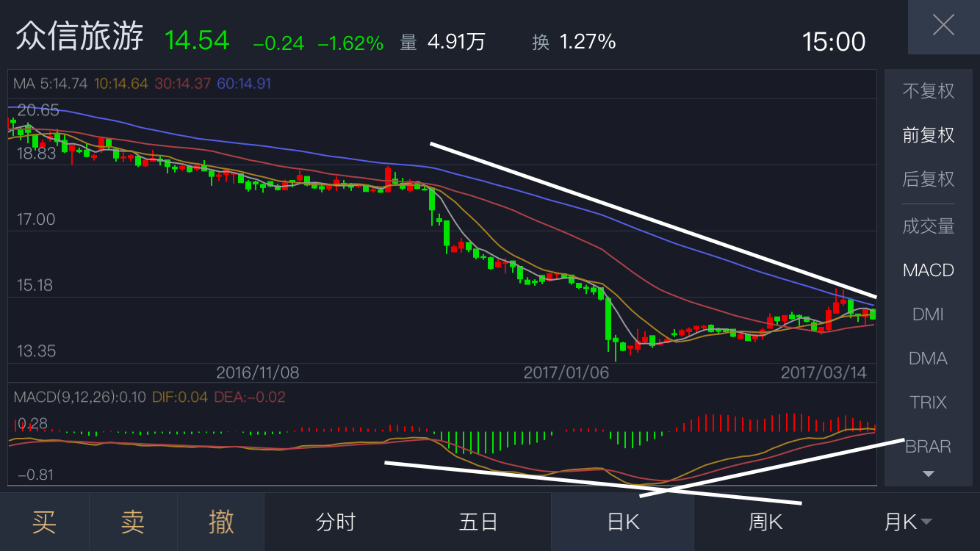Viewport: 980px width, 551px height.
Task: Click the DIF:0.04 value
Action: click(180, 397)
